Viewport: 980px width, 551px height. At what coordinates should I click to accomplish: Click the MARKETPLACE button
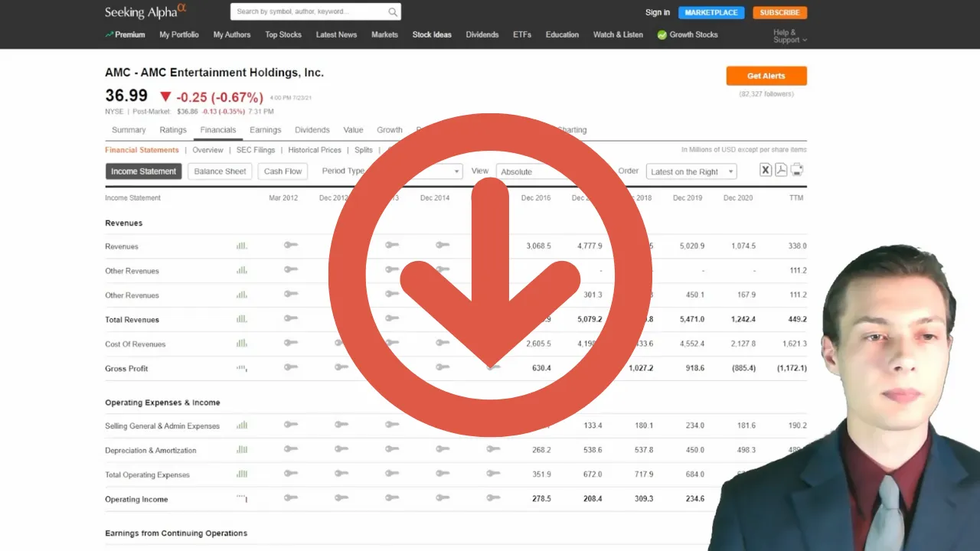coord(711,12)
